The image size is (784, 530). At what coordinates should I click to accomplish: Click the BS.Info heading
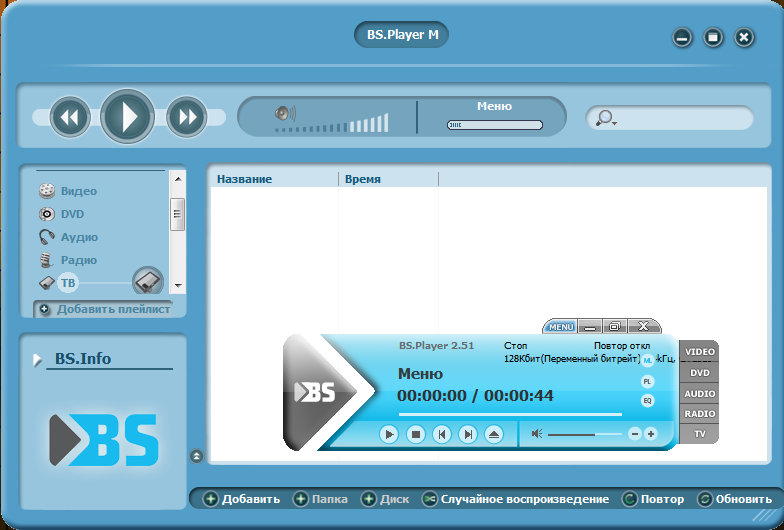(x=83, y=358)
